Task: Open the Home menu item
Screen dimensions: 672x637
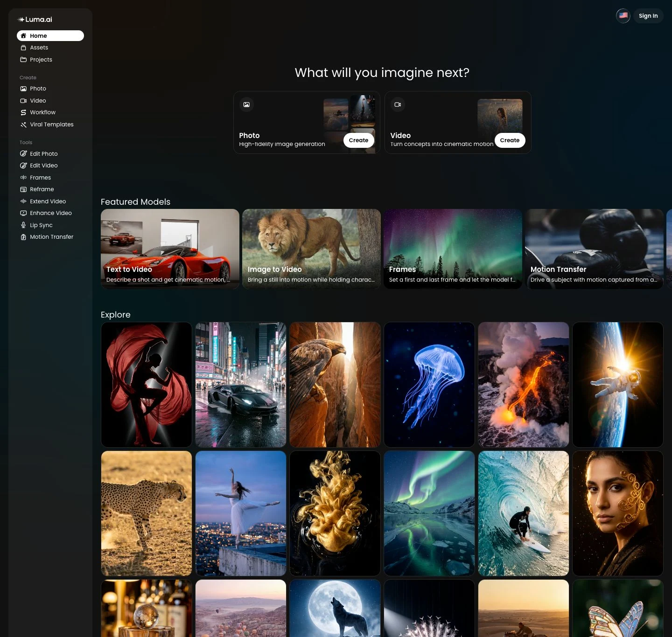Action: point(50,36)
